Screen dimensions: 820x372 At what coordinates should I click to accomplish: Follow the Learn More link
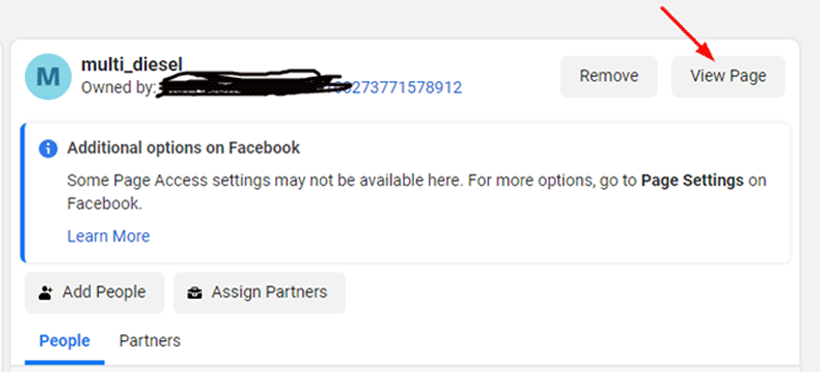(108, 236)
